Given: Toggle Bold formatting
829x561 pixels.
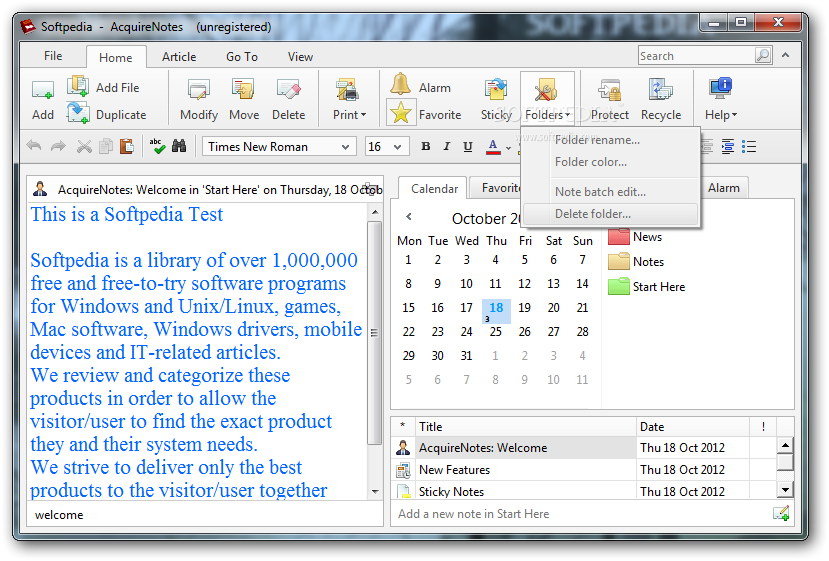Looking at the screenshot, I should [426, 146].
